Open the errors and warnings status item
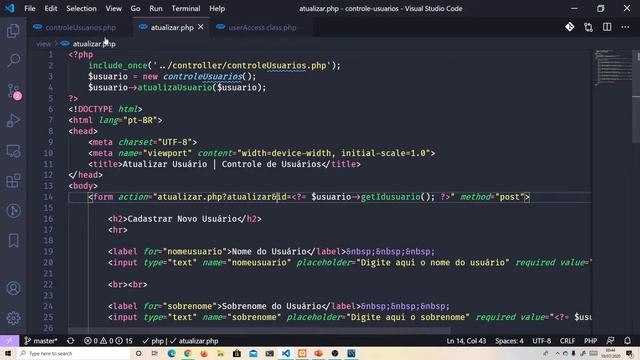640x360 pixels. coord(108,340)
